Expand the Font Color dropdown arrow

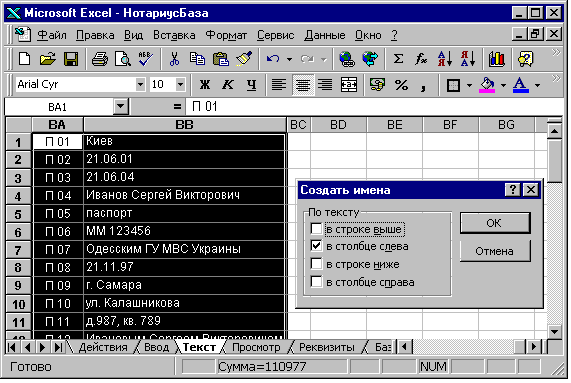pos(537,86)
